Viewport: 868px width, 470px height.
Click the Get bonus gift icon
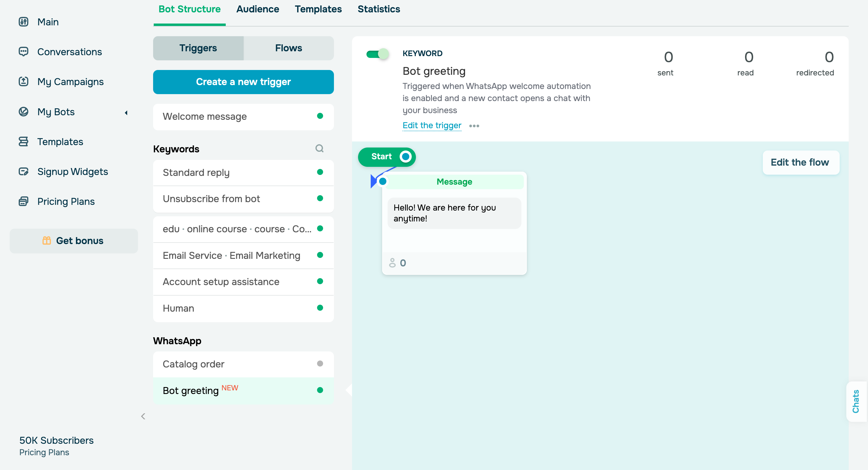(47, 240)
